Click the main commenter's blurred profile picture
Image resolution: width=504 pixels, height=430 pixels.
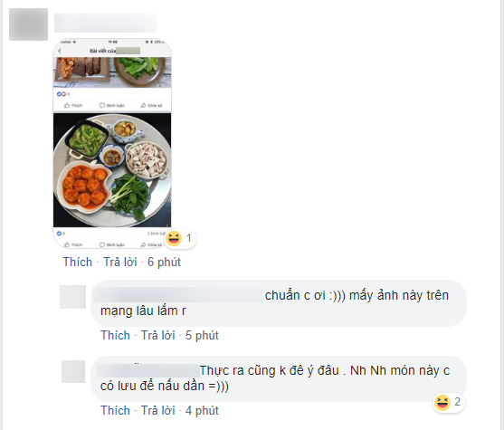click(x=28, y=24)
